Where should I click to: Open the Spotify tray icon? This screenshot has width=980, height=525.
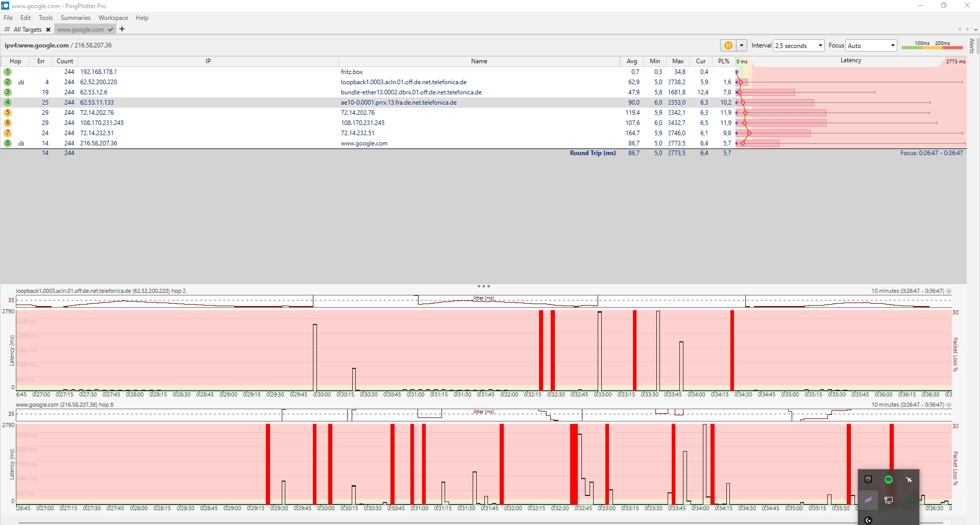(888, 480)
